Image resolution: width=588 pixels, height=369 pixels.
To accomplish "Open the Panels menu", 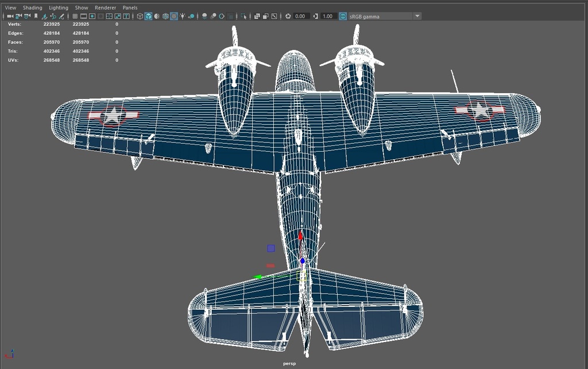I will click(x=129, y=7).
